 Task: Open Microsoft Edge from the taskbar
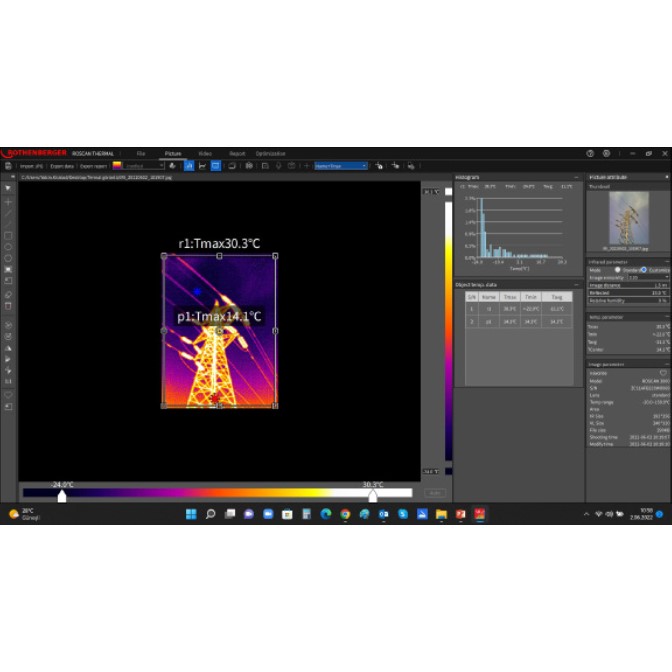coord(326,514)
